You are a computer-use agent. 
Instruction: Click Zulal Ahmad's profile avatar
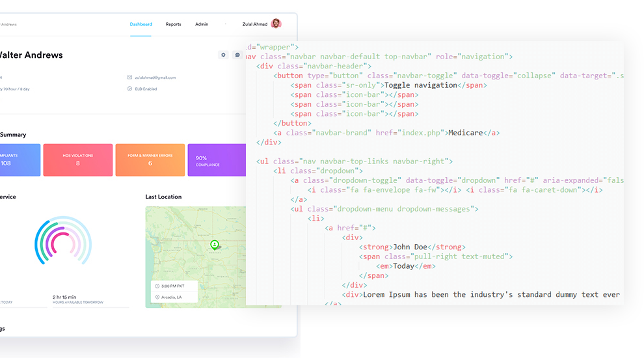276,24
